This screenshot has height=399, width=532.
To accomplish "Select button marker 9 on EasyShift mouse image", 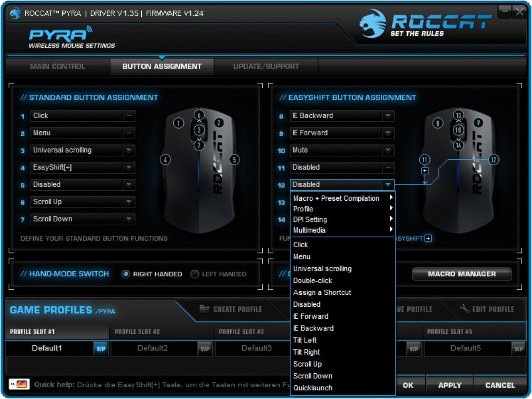I will click(478, 123).
